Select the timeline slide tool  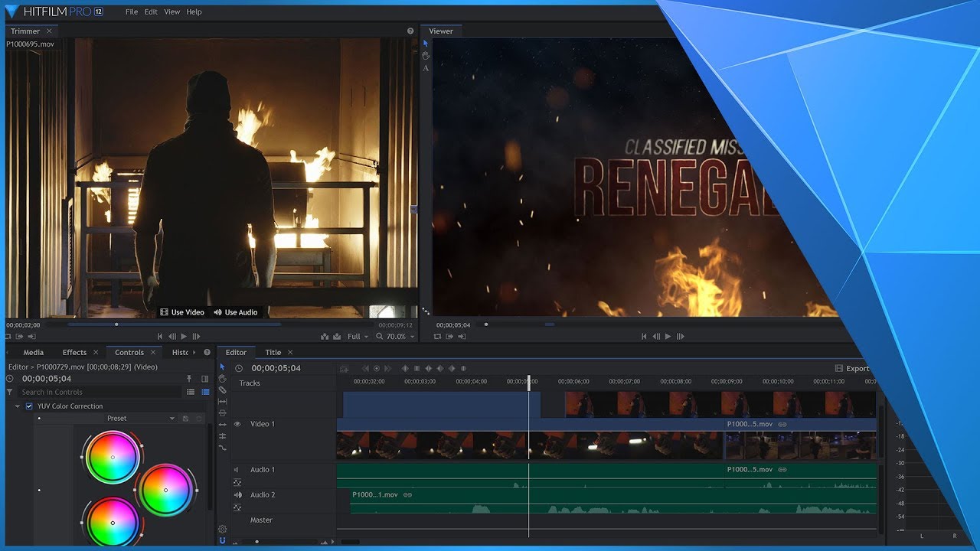coord(222,412)
